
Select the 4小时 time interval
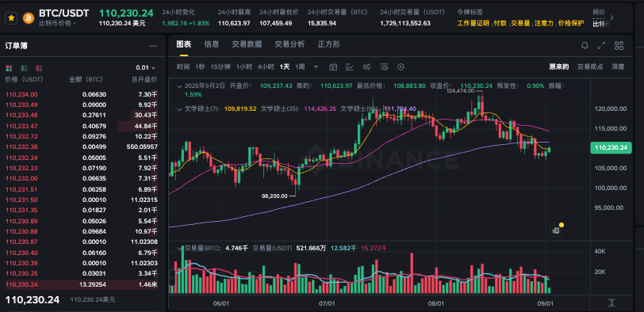266,67
